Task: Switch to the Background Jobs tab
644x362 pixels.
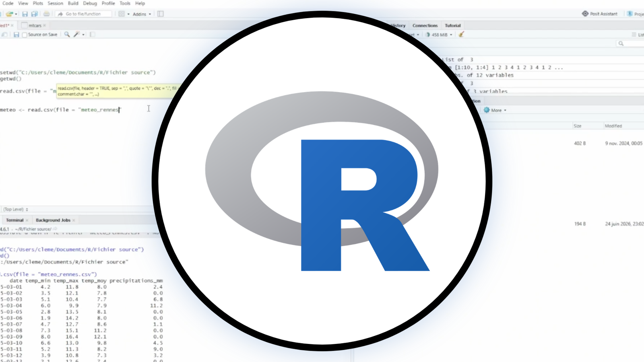Action: pos(53,220)
